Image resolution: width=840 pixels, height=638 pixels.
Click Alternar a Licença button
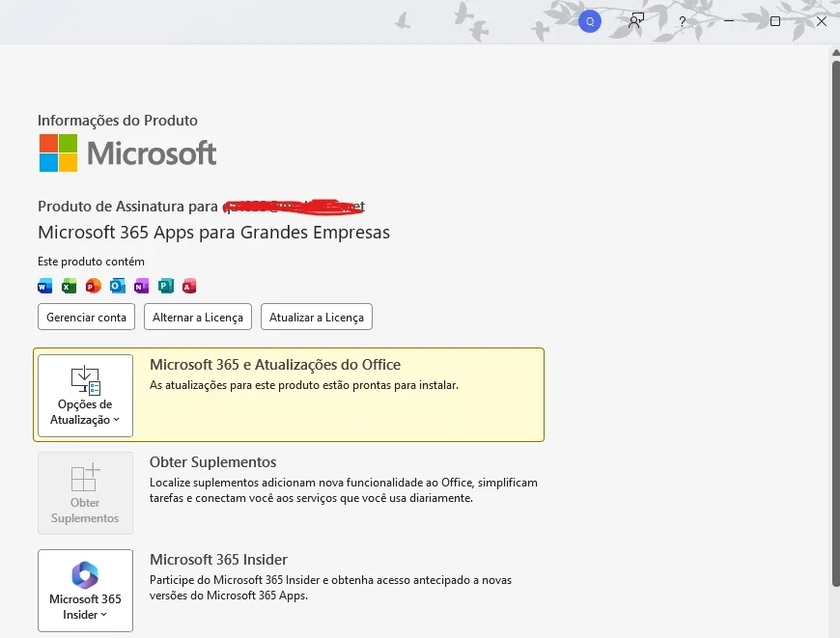pyautogui.click(x=198, y=318)
